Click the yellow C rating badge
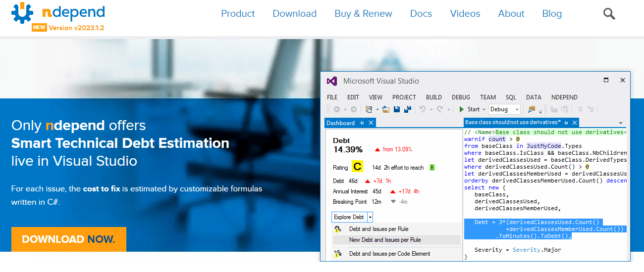644x272 pixels. click(x=357, y=167)
